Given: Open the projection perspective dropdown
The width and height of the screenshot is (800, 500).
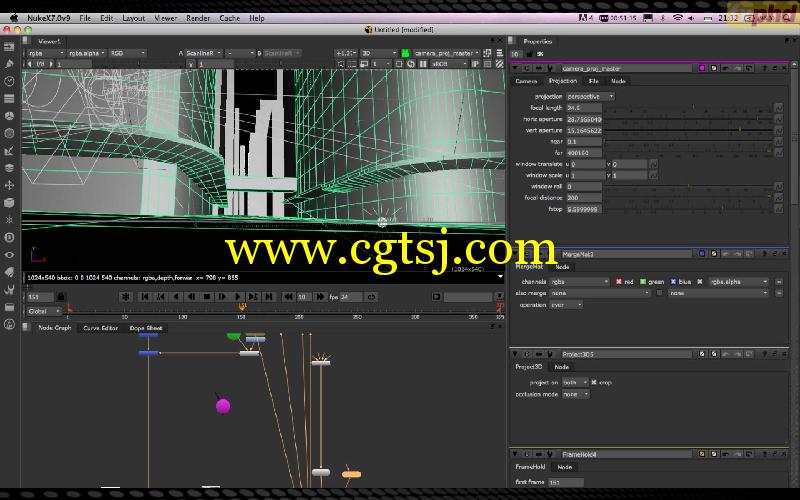Looking at the screenshot, I should [x=590, y=96].
